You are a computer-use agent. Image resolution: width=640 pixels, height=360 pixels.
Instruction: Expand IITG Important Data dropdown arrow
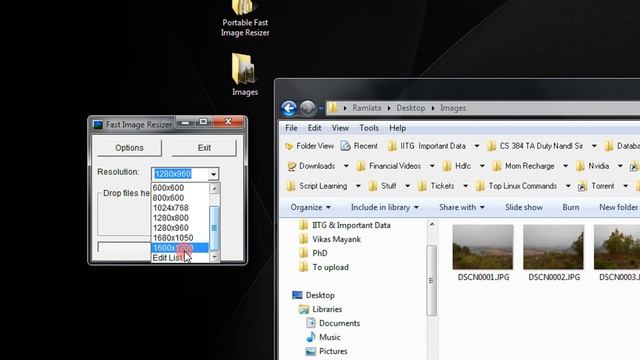[x=476, y=146]
